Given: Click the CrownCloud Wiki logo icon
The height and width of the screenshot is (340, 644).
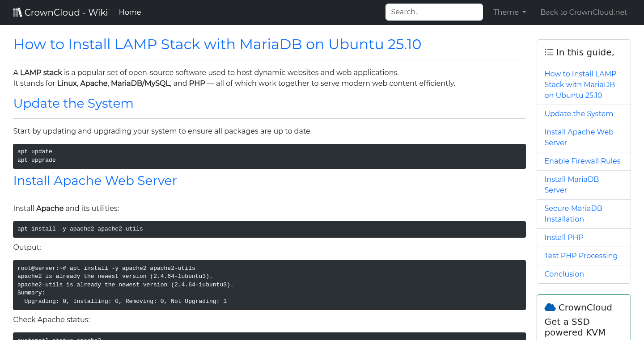Looking at the screenshot, I should 17,12.
